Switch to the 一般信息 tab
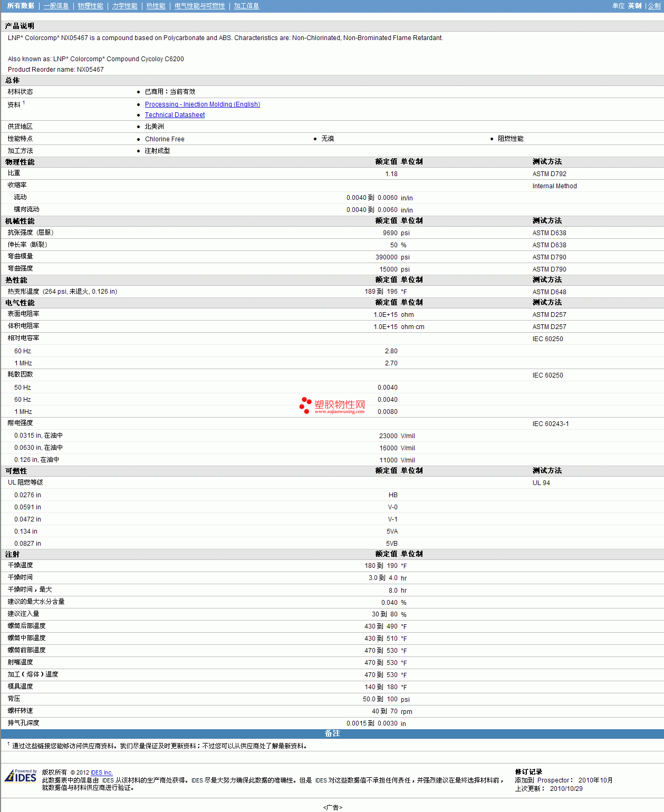Image resolution: width=664 pixels, height=812 pixels. [56, 6]
